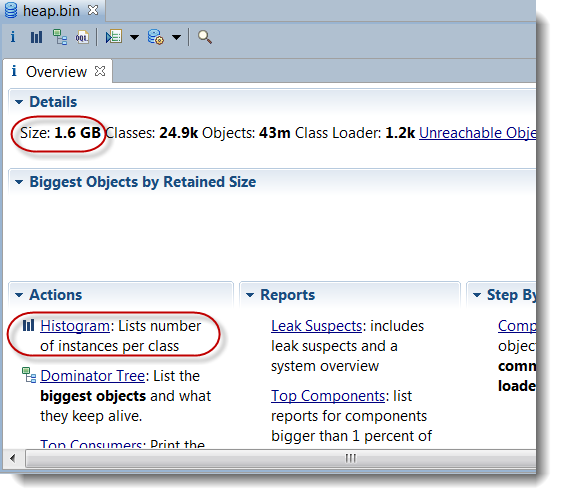Open the Top Components report link

(328, 396)
